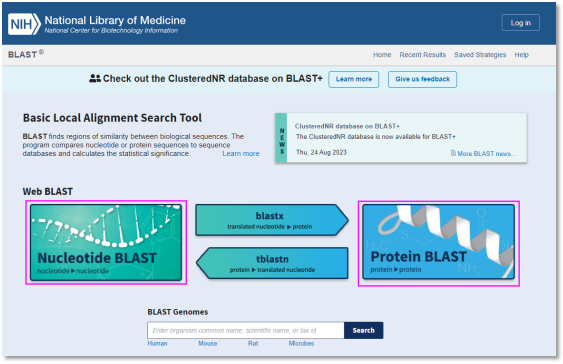
Task: Click the BLAST Genomes Search button
Action: coord(363,330)
